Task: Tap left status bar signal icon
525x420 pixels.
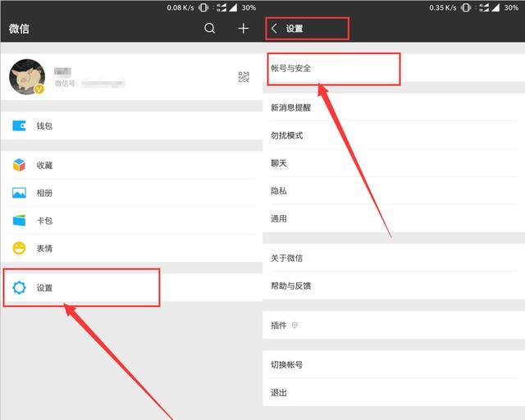Action: (x=233, y=7)
